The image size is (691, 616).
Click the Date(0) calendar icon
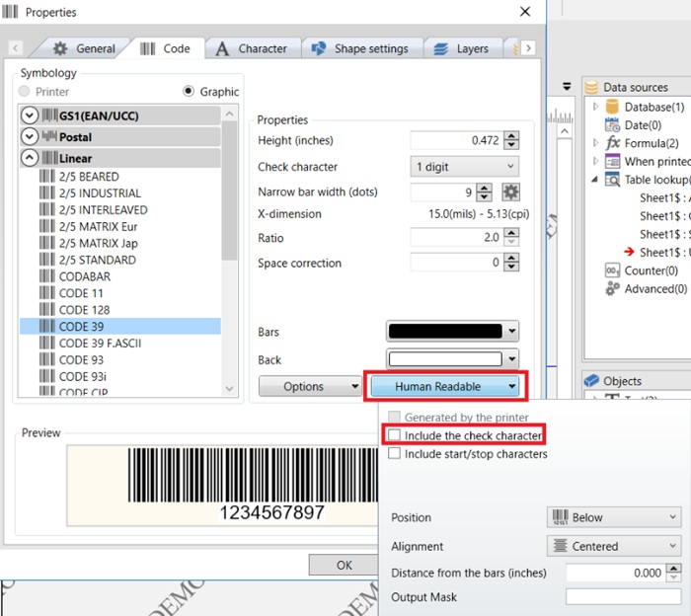pyautogui.click(x=612, y=125)
